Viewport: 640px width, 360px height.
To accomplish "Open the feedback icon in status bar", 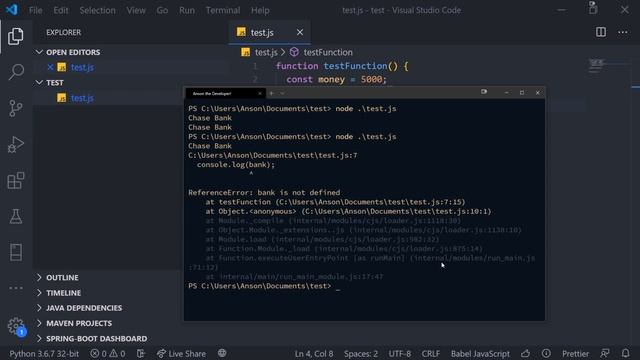I will click(x=605, y=353).
